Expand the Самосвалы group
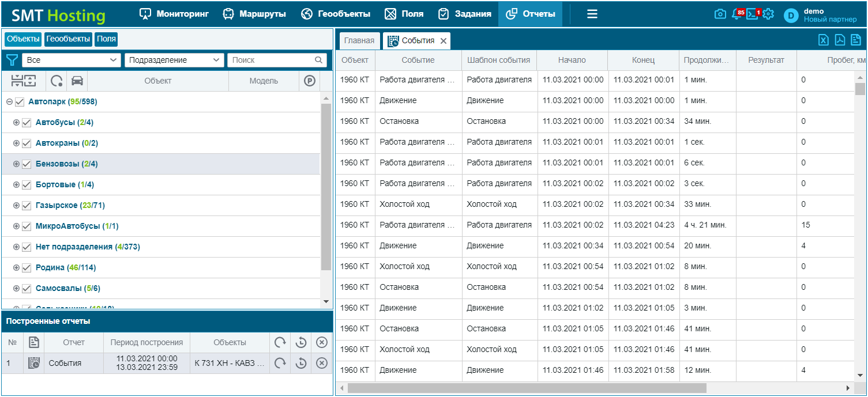The width and height of the screenshot is (868, 397). [16, 289]
